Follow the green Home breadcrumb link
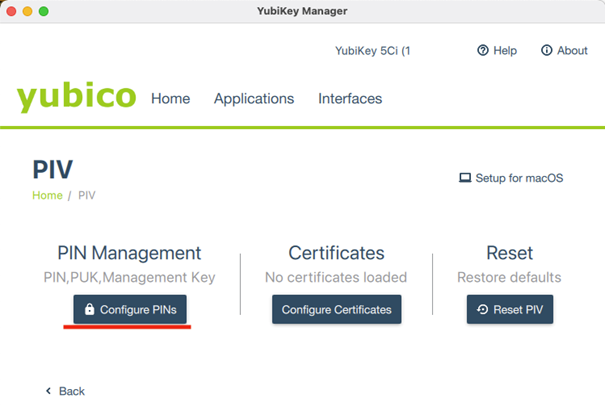 pos(47,196)
